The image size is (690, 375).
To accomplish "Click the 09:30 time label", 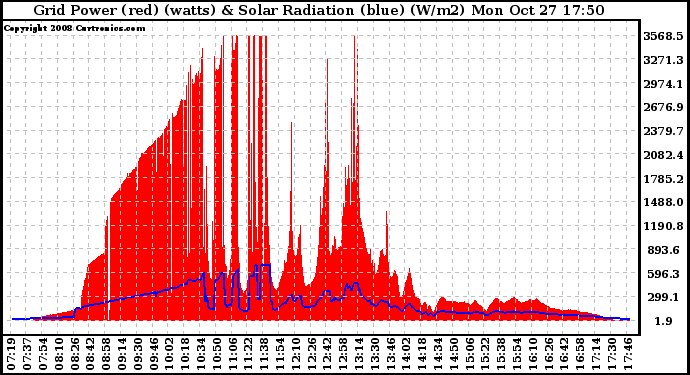I will pyautogui.click(x=138, y=354).
